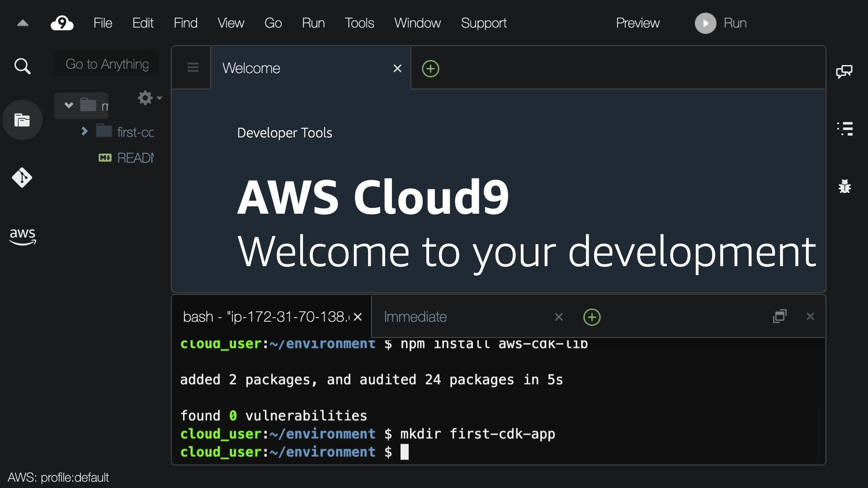The image size is (868, 488).
Task: Maximize the terminal console pane
Action: click(780, 316)
